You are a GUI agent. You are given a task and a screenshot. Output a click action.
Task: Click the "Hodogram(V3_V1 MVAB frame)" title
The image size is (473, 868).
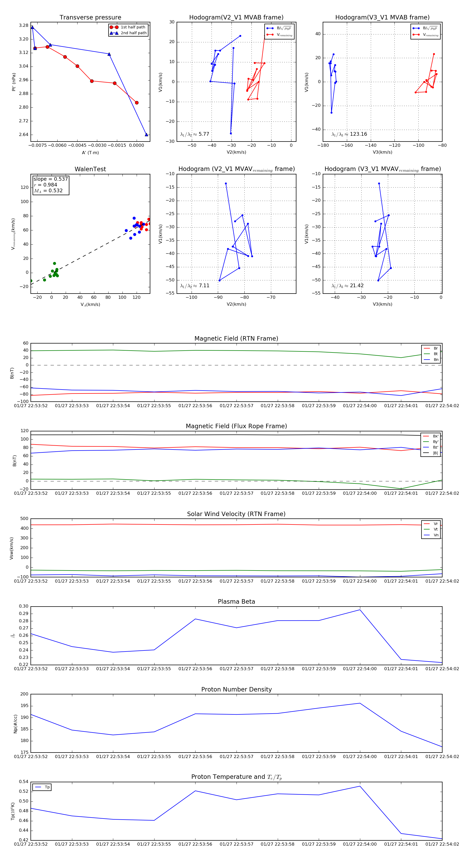(x=382, y=18)
